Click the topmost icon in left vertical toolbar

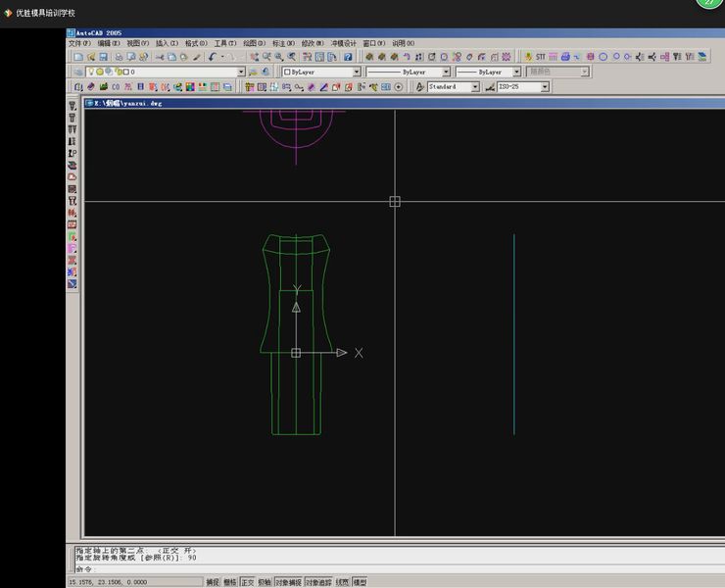point(72,106)
